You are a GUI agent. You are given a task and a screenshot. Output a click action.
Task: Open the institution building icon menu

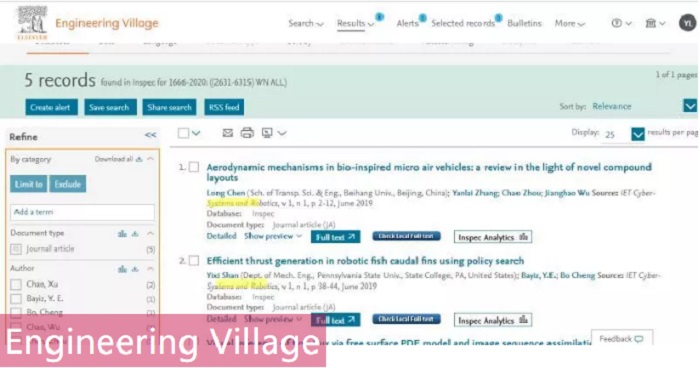pos(651,23)
